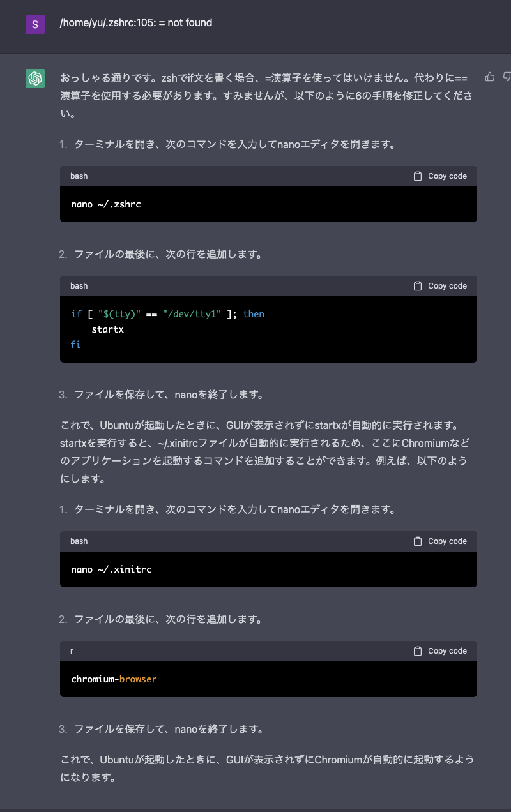Click the bash label above the if statement
Image resolution: width=511 pixels, height=812 pixels.
79,286
